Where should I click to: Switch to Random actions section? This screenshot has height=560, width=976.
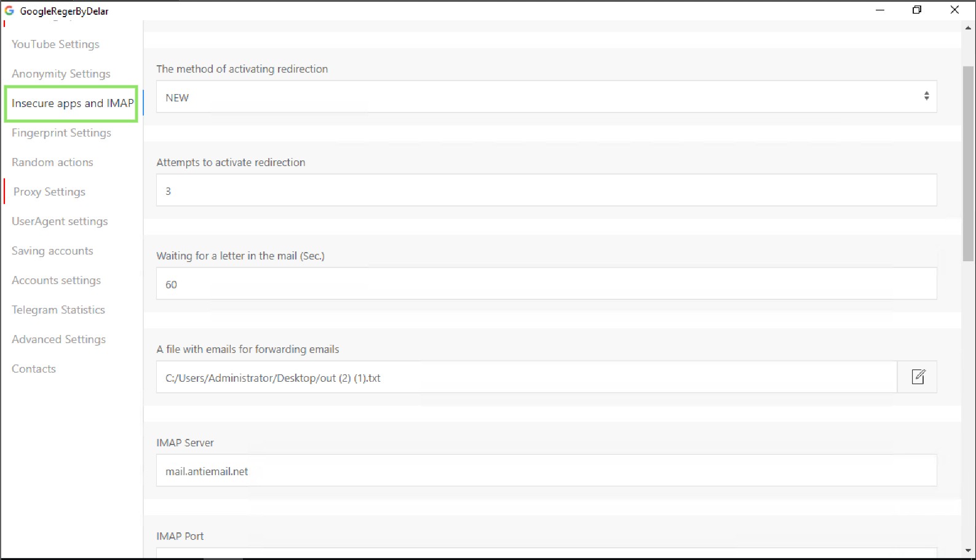tap(52, 162)
